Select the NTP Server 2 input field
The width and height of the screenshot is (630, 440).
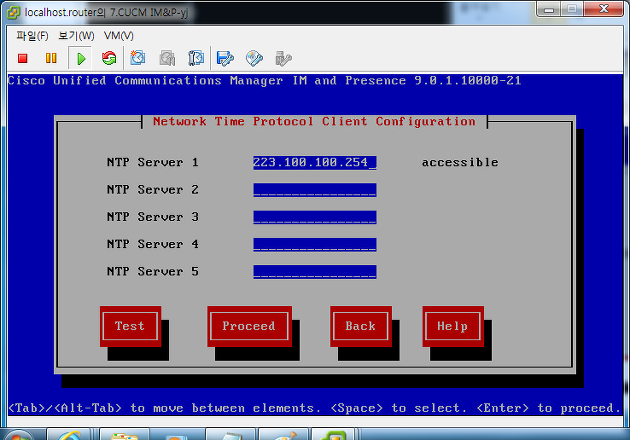(x=315, y=190)
